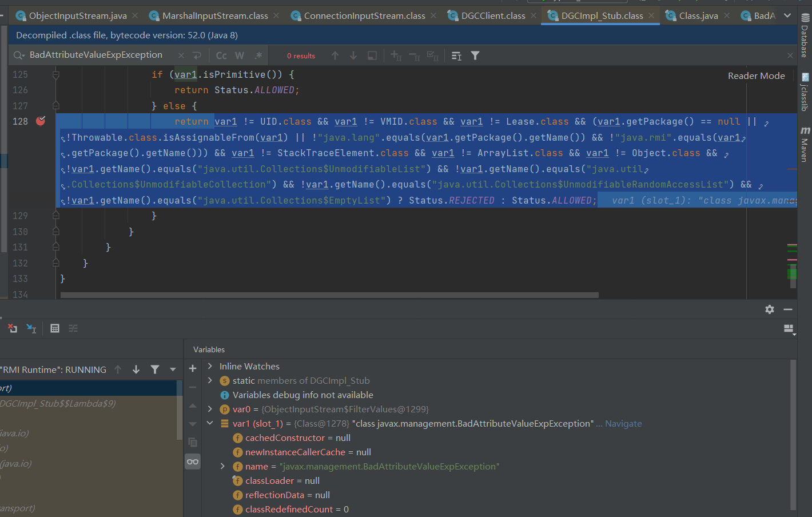The height and width of the screenshot is (517, 812).
Task: Go to next search occurrence arrow
Action: 353,55
